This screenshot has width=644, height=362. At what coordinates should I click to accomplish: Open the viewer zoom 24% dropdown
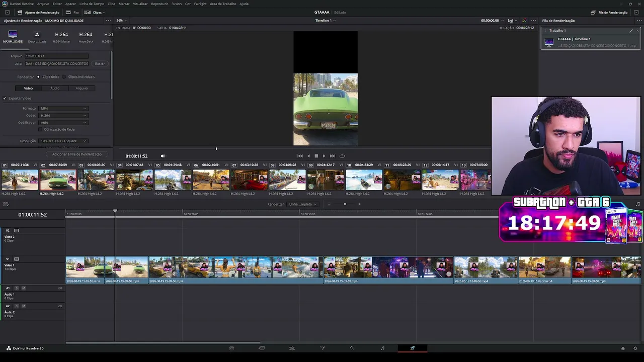(121, 21)
